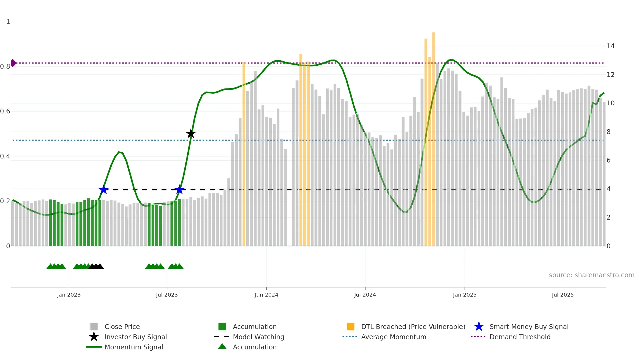
Task: Click the Jul 2025 axis label
Action: click(563, 295)
